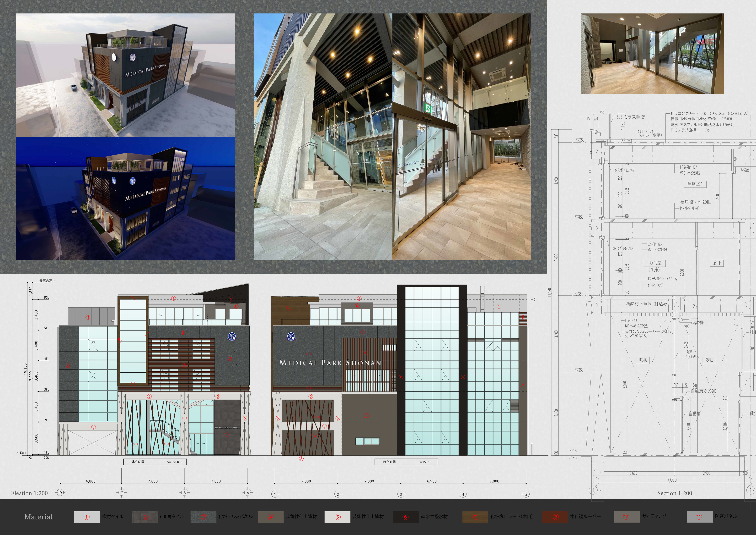This screenshot has width=756, height=535.
Task: Click grid bubble 2 under west elevation
Action: coord(338,494)
